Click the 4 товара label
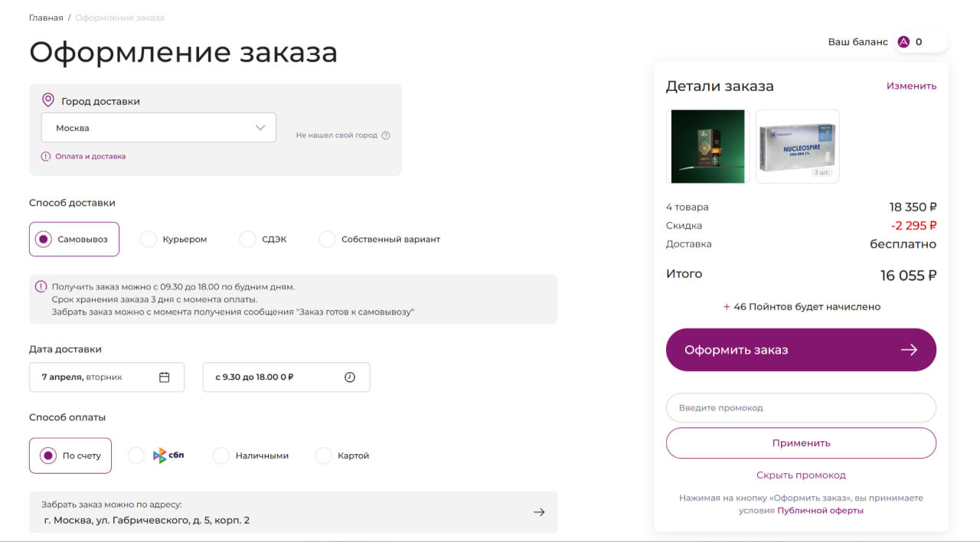The image size is (980, 542). [x=688, y=207]
